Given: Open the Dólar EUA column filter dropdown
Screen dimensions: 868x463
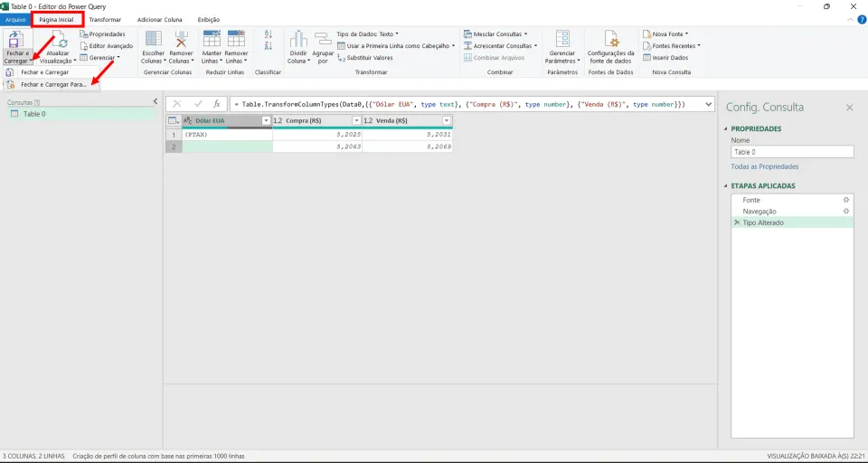Looking at the screenshot, I should pyautogui.click(x=266, y=121).
